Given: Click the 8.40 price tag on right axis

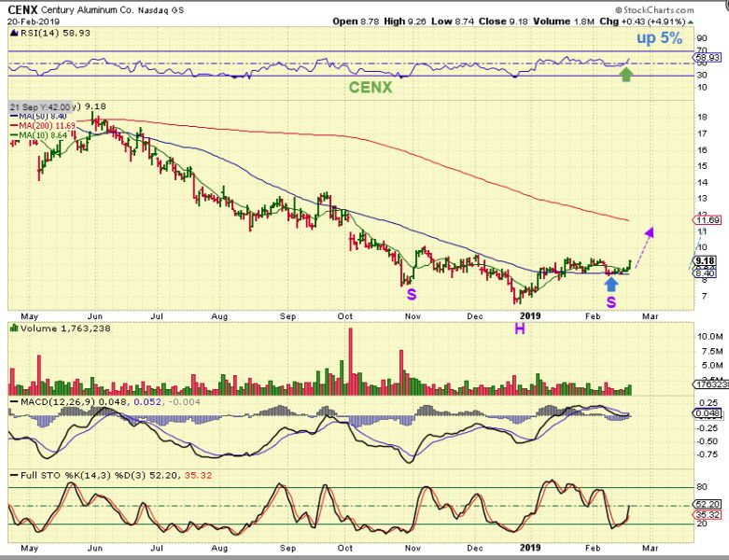Looking at the screenshot, I should pyautogui.click(x=706, y=273).
